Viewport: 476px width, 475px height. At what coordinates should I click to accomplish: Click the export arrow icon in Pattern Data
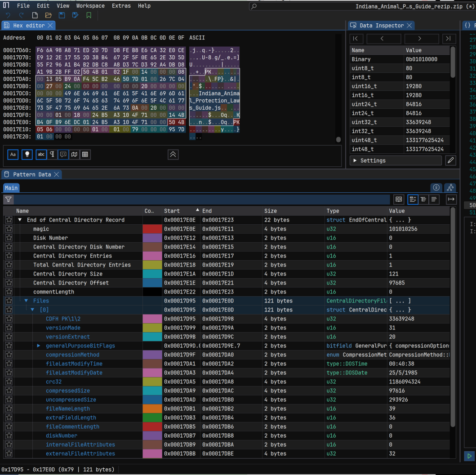[451, 199]
